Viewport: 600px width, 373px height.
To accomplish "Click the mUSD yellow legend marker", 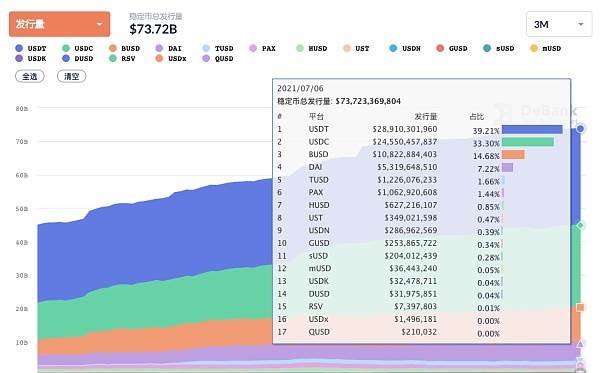I will pos(534,49).
